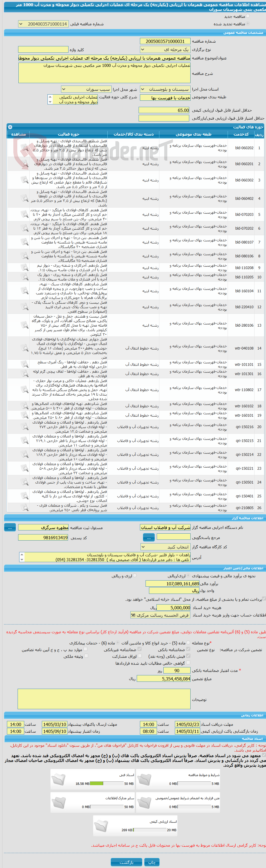Click the بازگشت button

coord(126,862)
